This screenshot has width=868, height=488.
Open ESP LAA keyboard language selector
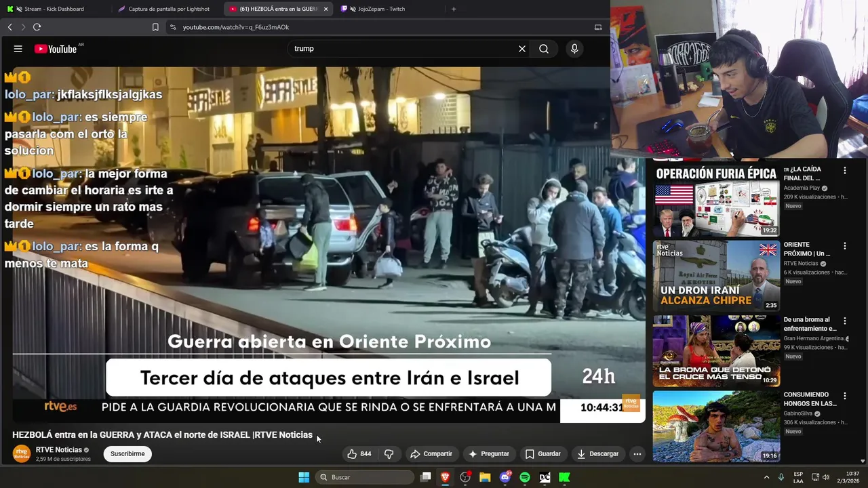tap(798, 477)
